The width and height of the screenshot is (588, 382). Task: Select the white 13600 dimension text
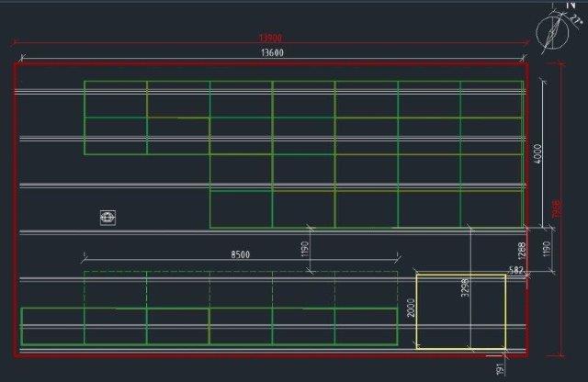(272, 52)
